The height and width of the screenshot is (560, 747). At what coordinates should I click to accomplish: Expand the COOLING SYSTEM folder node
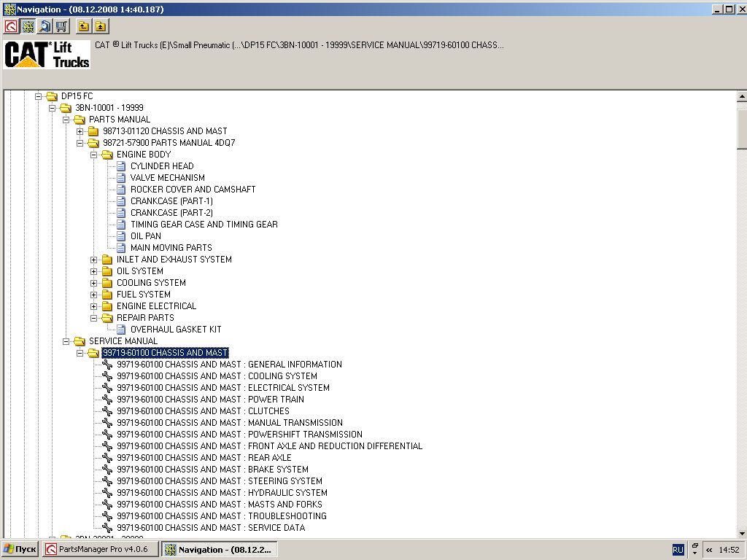pyautogui.click(x=94, y=283)
